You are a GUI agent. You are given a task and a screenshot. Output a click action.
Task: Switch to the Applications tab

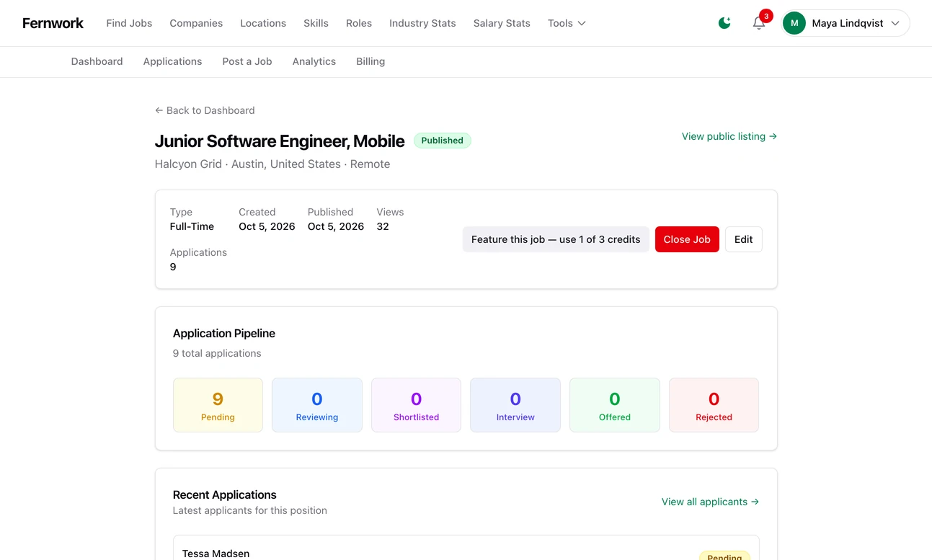(172, 61)
